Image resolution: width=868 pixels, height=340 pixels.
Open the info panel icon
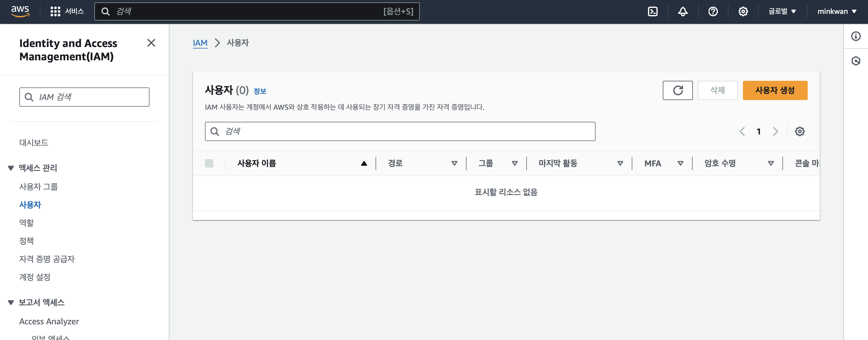856,36
